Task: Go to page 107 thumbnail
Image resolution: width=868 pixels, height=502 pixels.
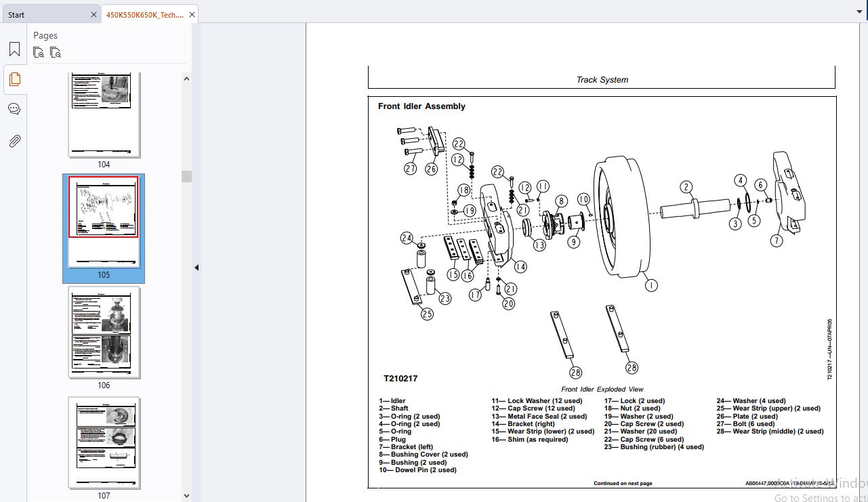Action: pos(104,442)
